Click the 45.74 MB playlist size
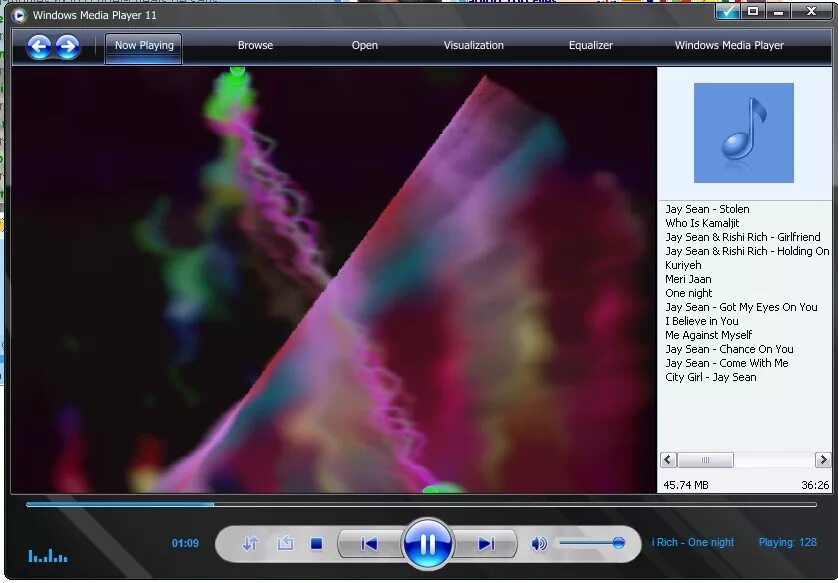The width and height of the screenshot is (838, 583). tap(685, 485)
